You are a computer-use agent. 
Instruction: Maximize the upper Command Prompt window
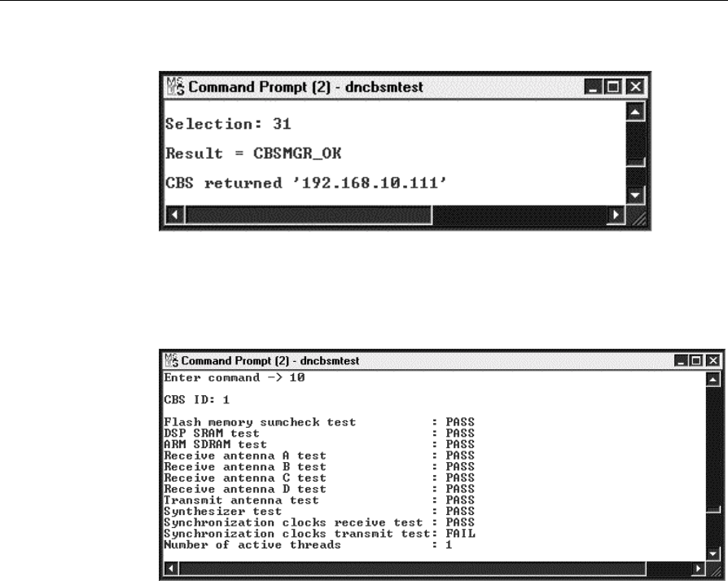click(x=613, y=87)
